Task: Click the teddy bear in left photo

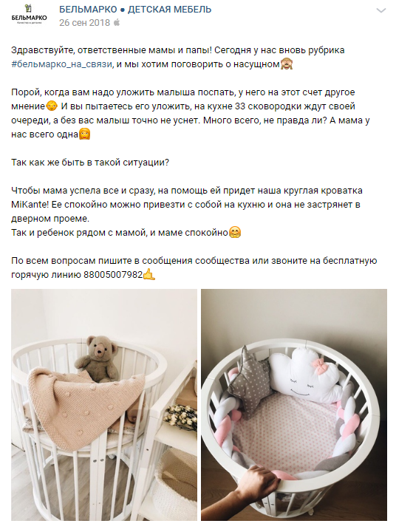Action: tap(97, 359)
